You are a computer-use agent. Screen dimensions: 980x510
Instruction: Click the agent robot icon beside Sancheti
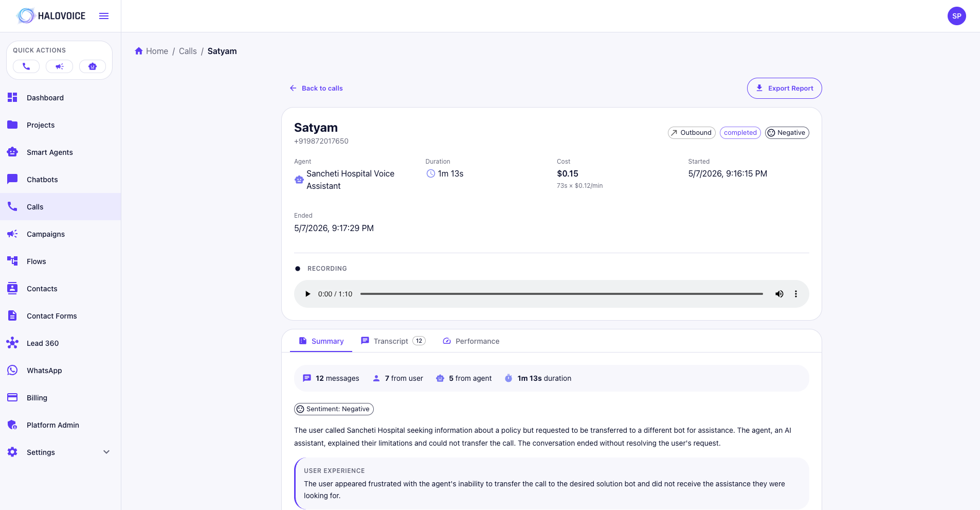299,180
